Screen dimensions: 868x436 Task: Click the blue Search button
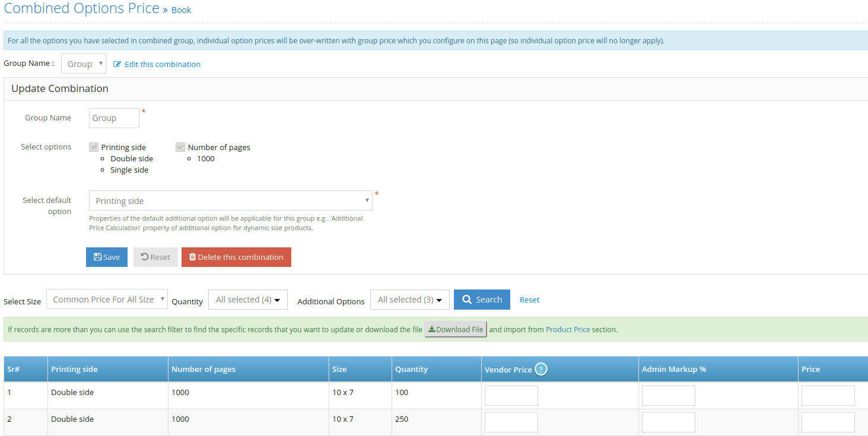(482, 300)
